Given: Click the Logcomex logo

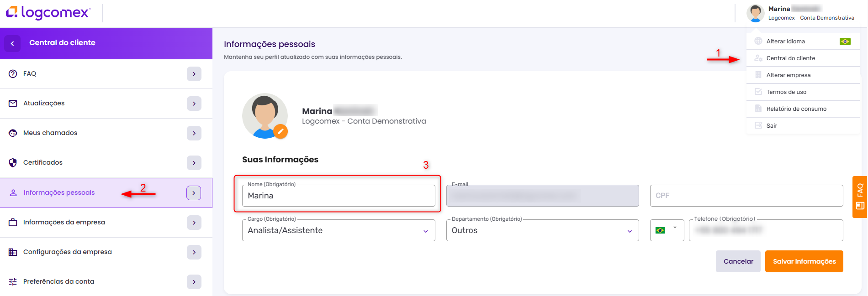Looking at the screenshot, I should tap(48, 13).
